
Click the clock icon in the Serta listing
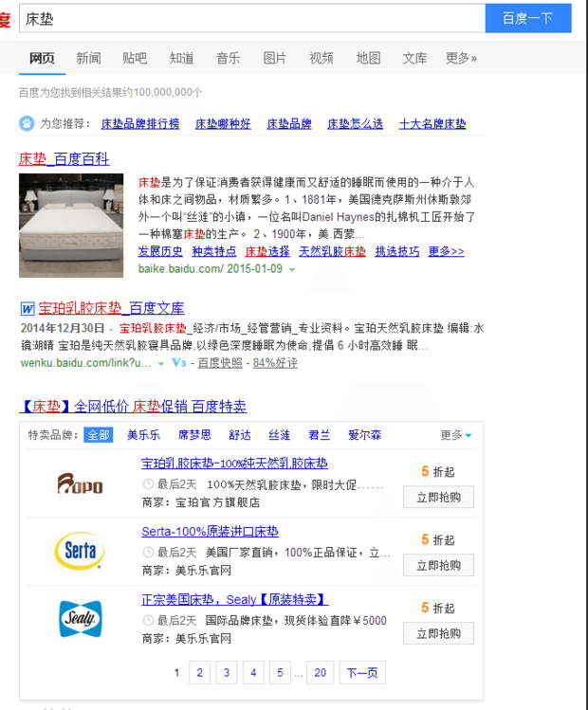pyautogui.click(x=148, y=552)
